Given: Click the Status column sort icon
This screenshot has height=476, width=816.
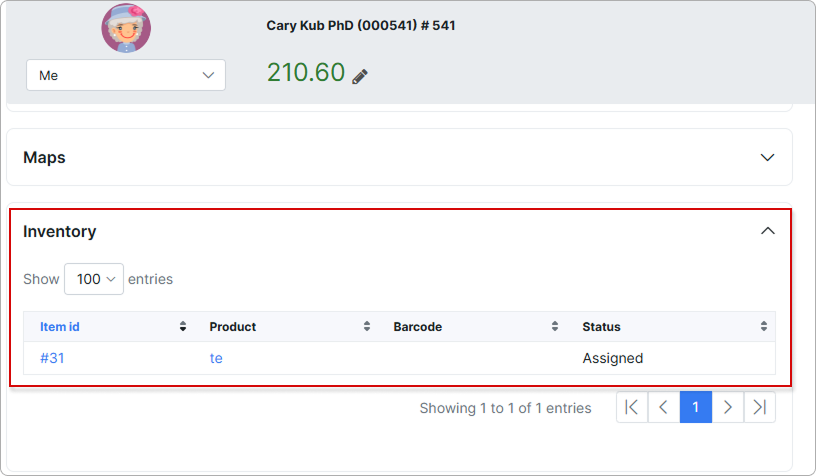Looking at the screenshot, I should click(764, 327).
